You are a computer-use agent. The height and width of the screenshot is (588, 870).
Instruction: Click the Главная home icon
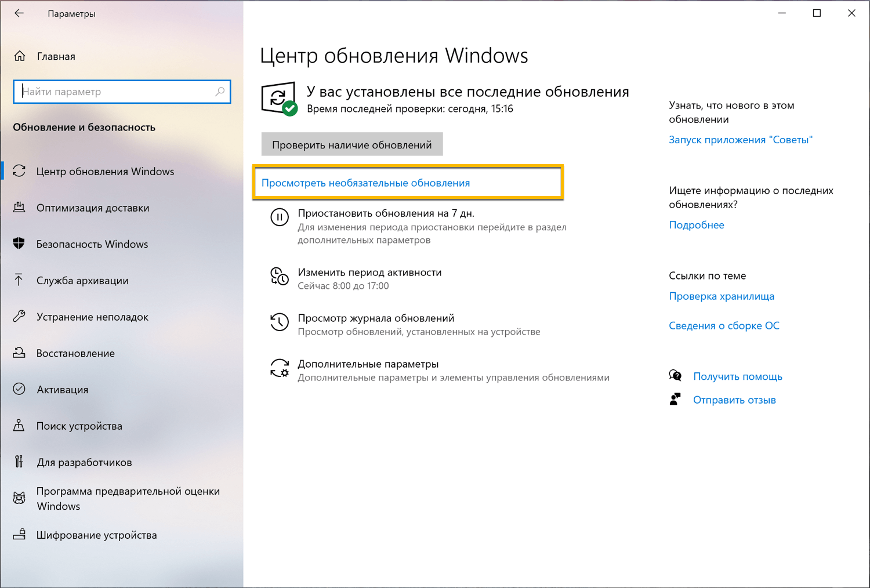tap(20, 56)
